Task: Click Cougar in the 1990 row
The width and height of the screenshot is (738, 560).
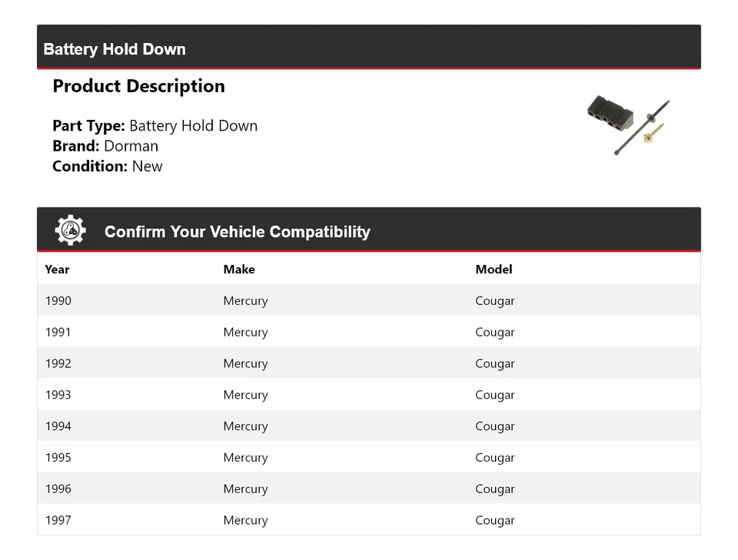Action: [x=495, y=301]
